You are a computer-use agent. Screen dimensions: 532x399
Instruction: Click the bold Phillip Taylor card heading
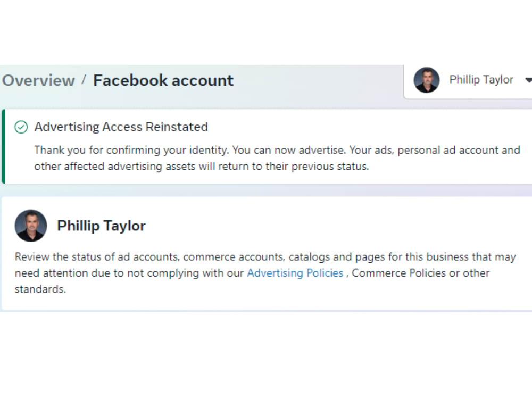102,226
